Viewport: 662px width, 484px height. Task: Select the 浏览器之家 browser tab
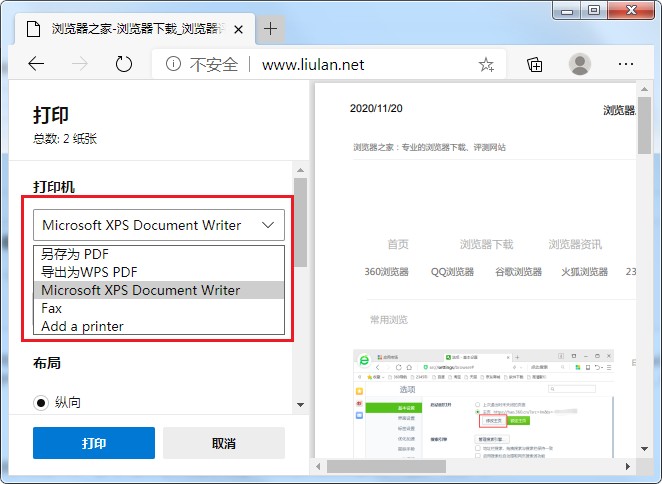tap(135, 29)
